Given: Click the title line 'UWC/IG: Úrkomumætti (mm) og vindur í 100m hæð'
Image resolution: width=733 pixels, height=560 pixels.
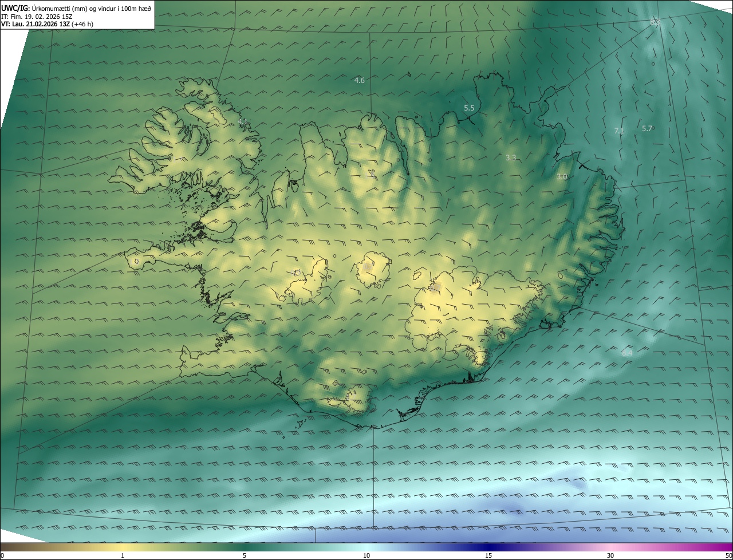Looking at the screenshot, I should (76, 8).
